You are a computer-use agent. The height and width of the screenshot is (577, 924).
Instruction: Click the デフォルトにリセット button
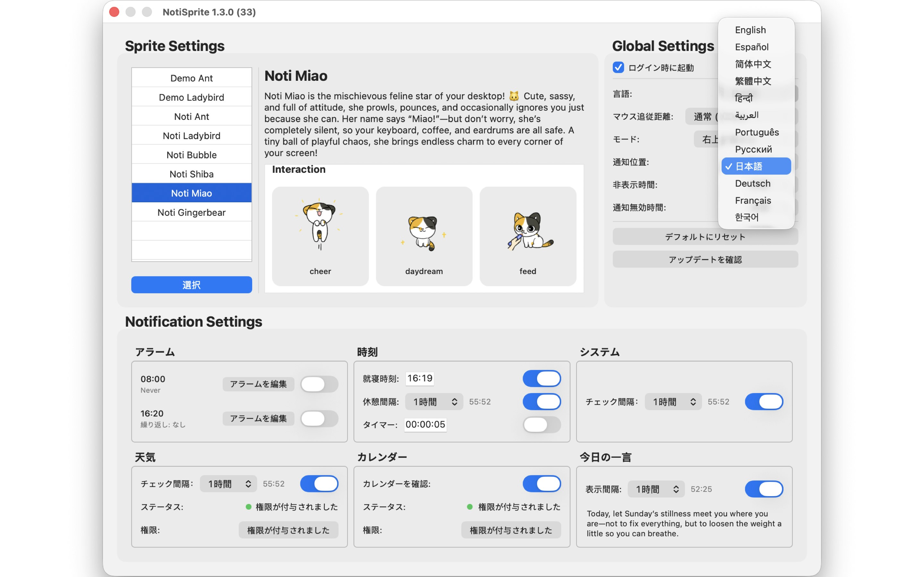click(x=705, y=237)
